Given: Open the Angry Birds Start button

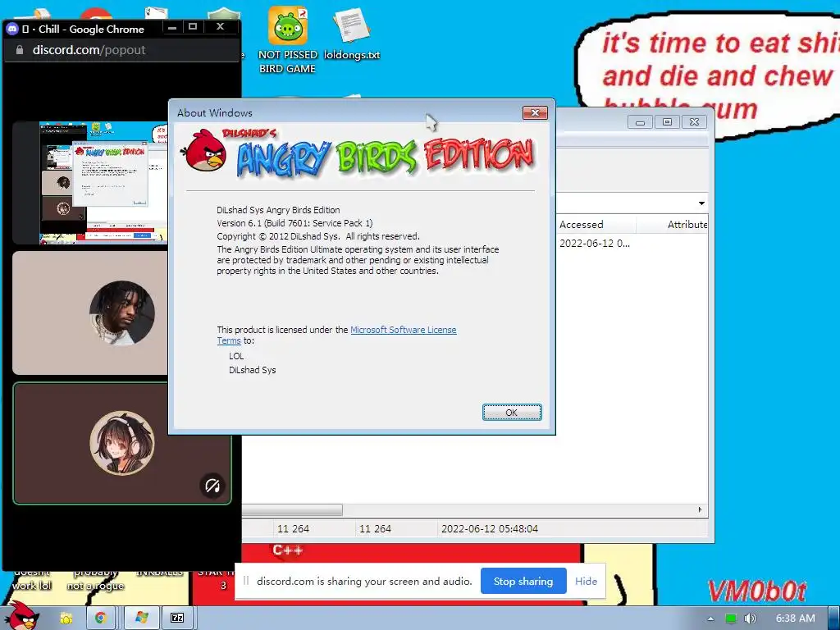Looking at the screenshot, I should point(23,615).
